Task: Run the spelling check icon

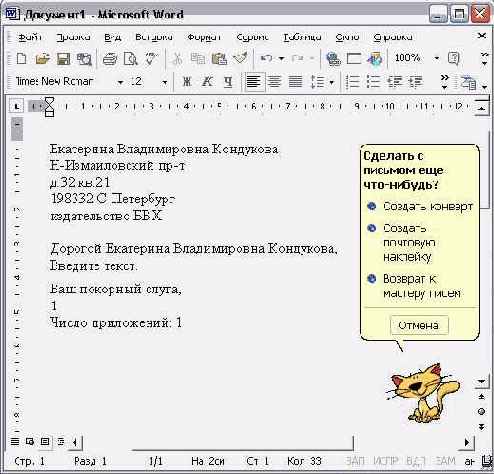Action: point(152,58)
